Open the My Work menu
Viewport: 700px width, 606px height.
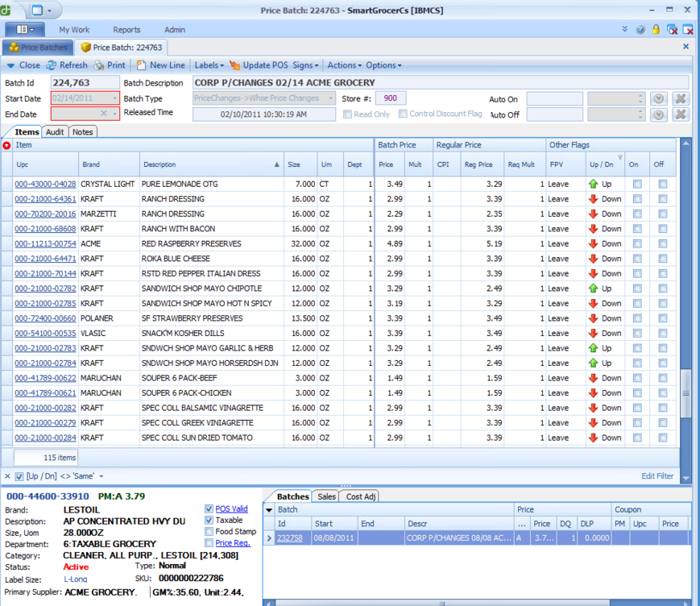coord(74,30)
